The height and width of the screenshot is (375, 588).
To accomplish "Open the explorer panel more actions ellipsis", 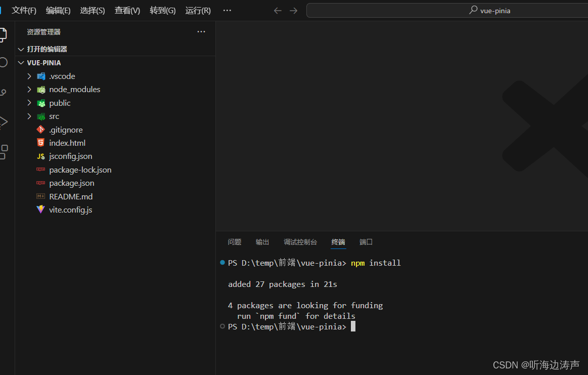I will click(201, 32).
